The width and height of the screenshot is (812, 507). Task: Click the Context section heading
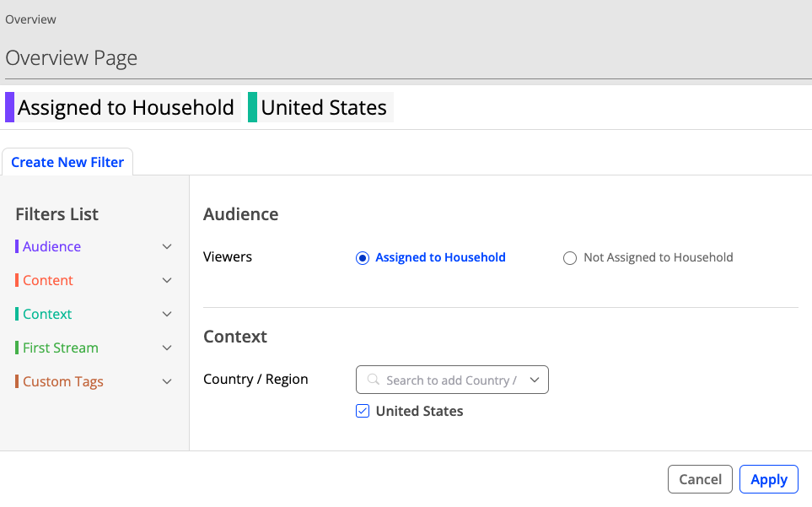pos(235,337)
